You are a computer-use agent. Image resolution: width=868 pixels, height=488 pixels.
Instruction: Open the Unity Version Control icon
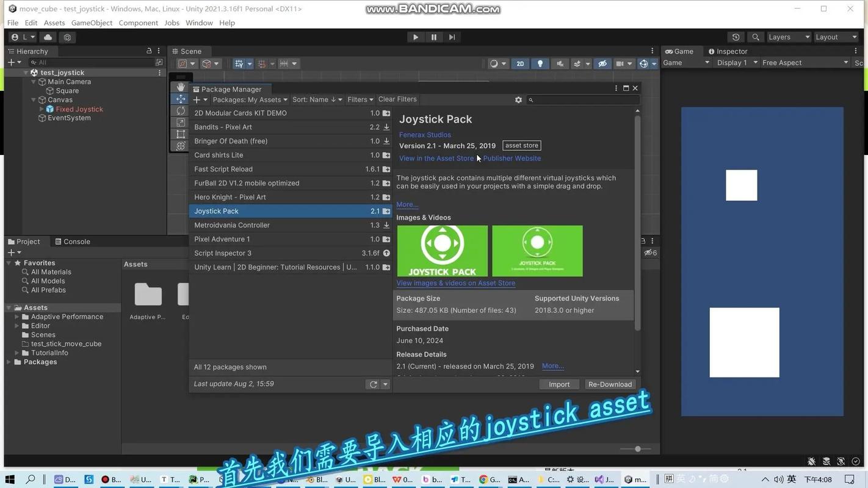coord(67,37)
